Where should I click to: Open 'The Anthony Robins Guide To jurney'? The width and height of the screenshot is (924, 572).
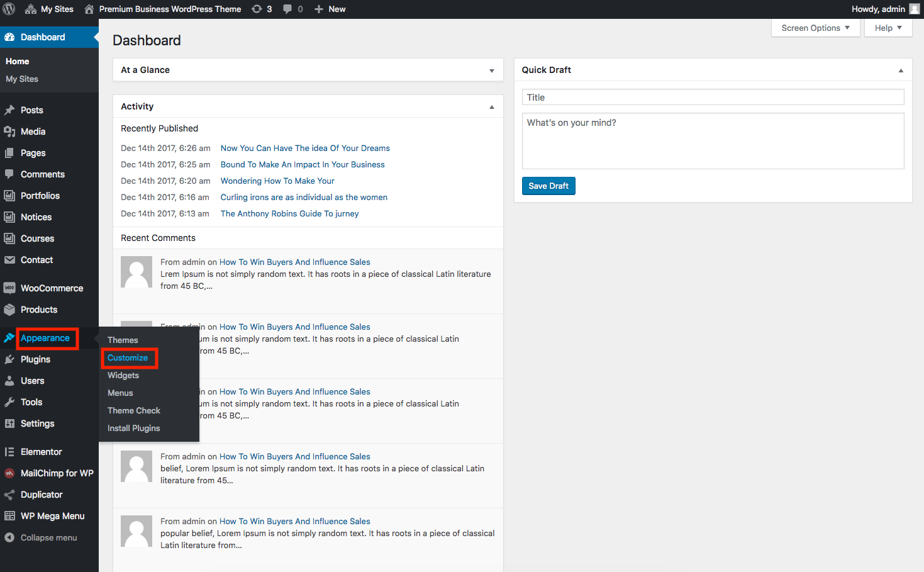pos(289,213)
